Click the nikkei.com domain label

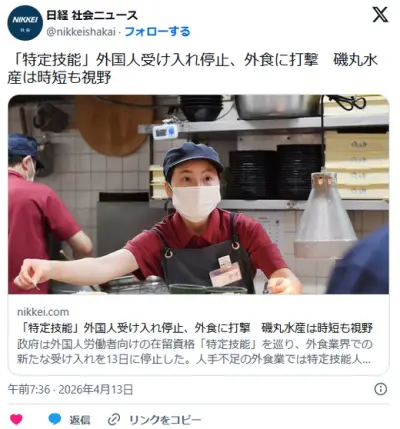tap(43, 312)
